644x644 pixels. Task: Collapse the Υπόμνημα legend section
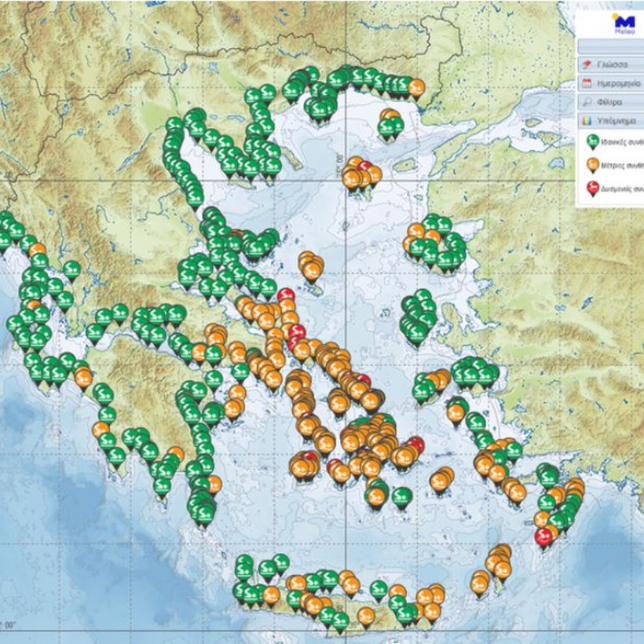pos(611,120)
